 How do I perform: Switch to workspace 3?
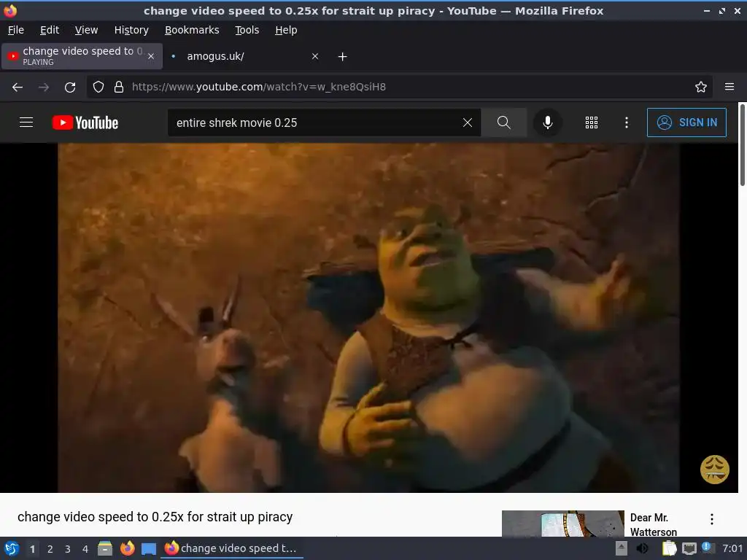68,549
